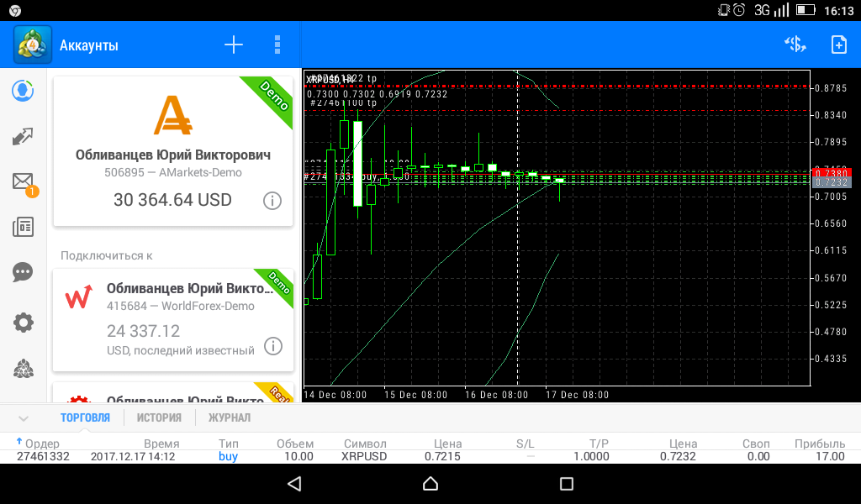Open the community sidebar icon at bottom
861x504 pixels.
pyautogui.click(x=23, y=369)
